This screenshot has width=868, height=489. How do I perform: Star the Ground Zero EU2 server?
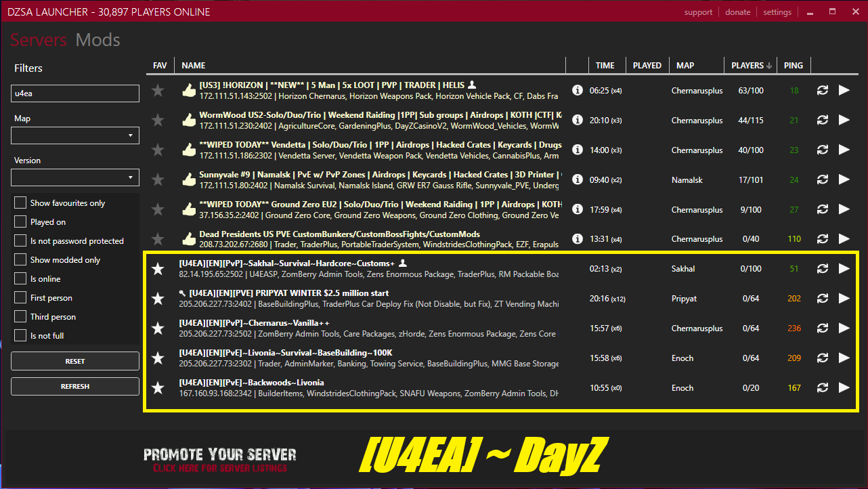click(158, 209)
